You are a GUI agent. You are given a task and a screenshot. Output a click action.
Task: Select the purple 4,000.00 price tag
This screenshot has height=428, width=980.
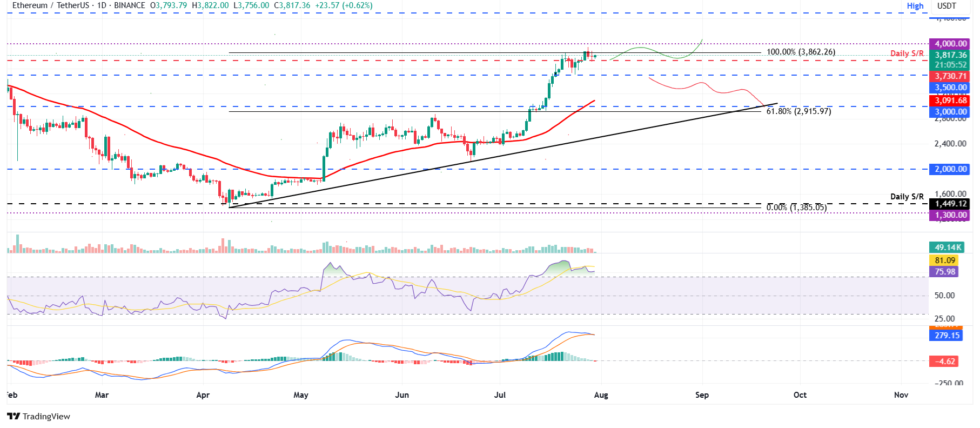(950, 44)
